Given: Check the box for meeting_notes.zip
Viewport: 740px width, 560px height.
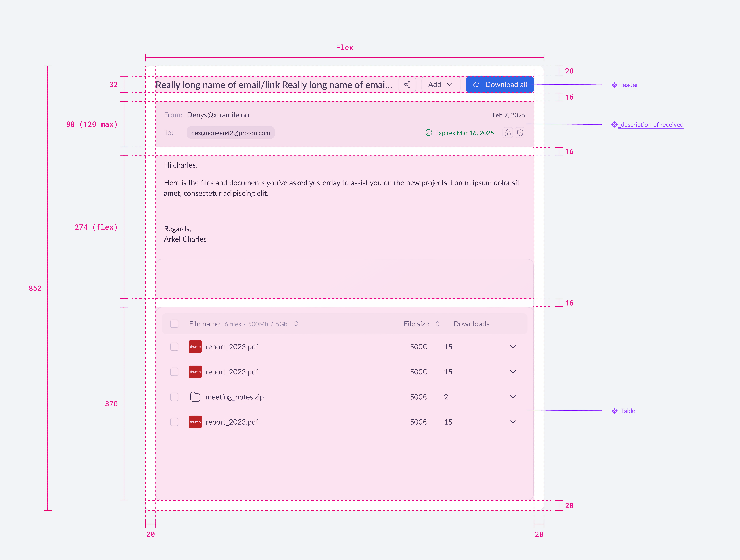Looking at the screenshot, I should [174, 397].
